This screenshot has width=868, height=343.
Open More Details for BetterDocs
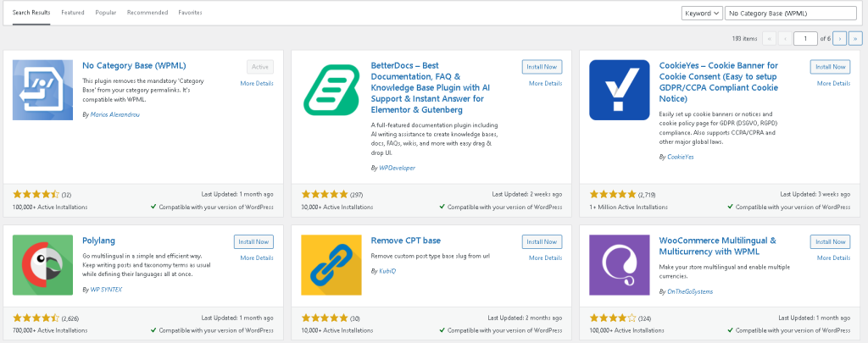pyautogui.click(x=545, y=83)
